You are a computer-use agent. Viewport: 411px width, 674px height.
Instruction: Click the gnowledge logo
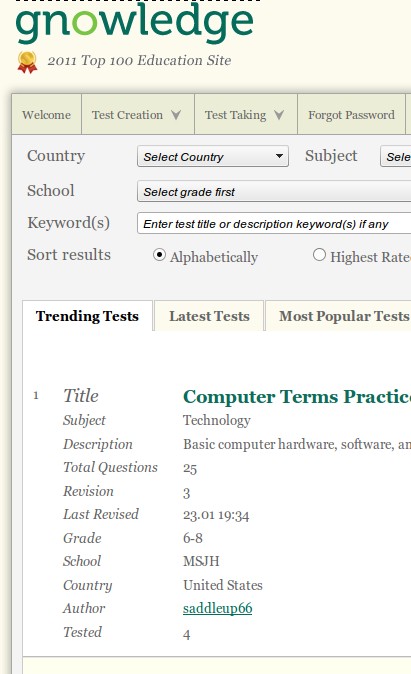[135, 23]
